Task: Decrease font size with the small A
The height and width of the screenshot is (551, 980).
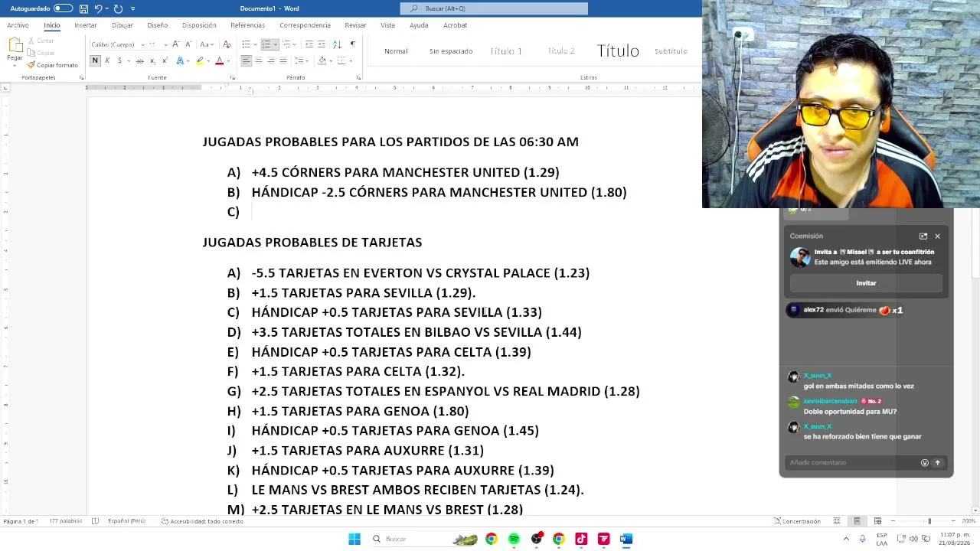Action: pos(188,44)
